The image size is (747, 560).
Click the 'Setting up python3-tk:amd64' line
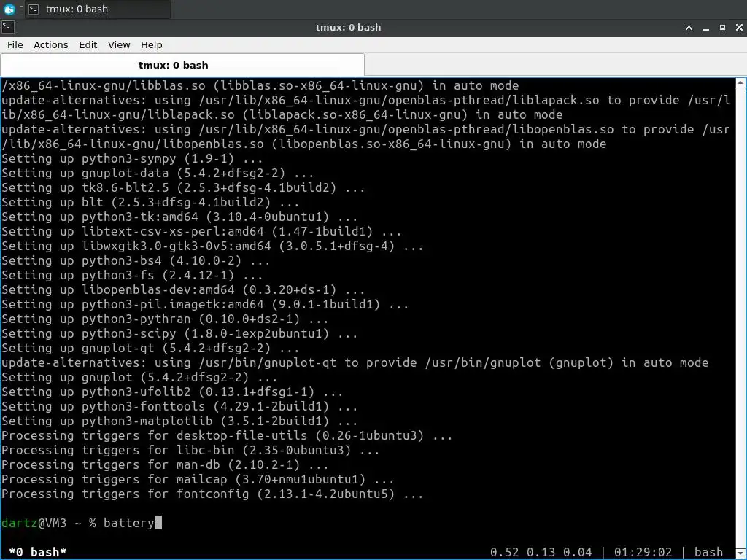click(x=179, y=217)
